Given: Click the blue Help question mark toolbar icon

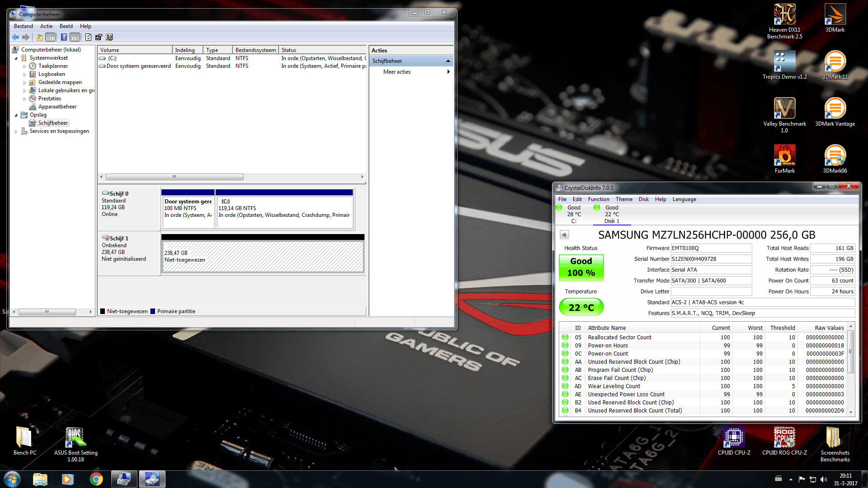Looking at the screenshot, I should tap(64, 38).
